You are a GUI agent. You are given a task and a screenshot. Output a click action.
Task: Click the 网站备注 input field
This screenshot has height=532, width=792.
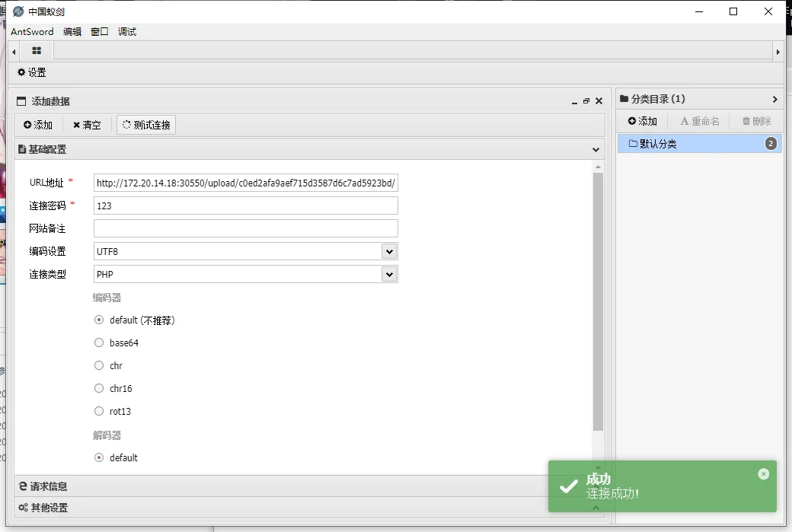[x=245, y=228]
